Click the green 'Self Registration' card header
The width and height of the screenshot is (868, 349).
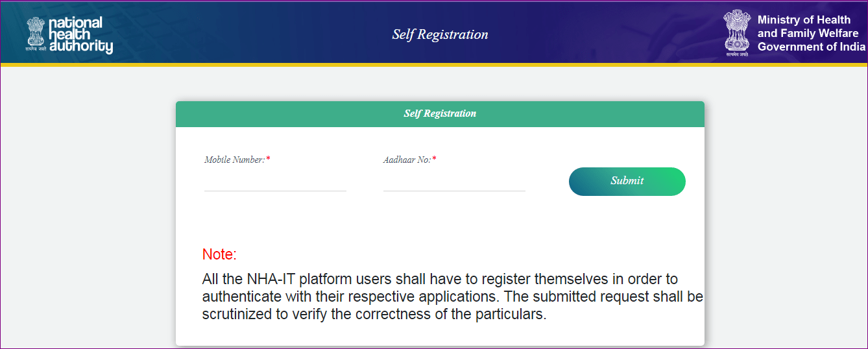(x=440, y=114)
